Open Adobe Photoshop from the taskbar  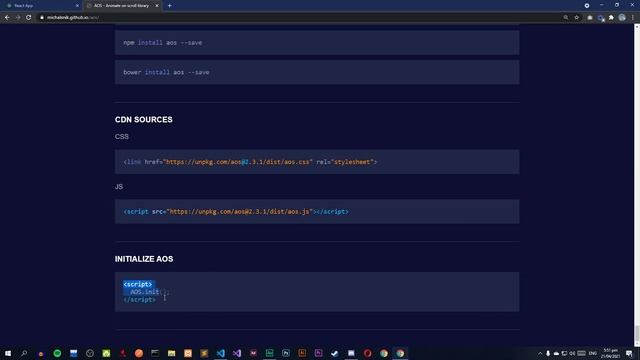286,353
